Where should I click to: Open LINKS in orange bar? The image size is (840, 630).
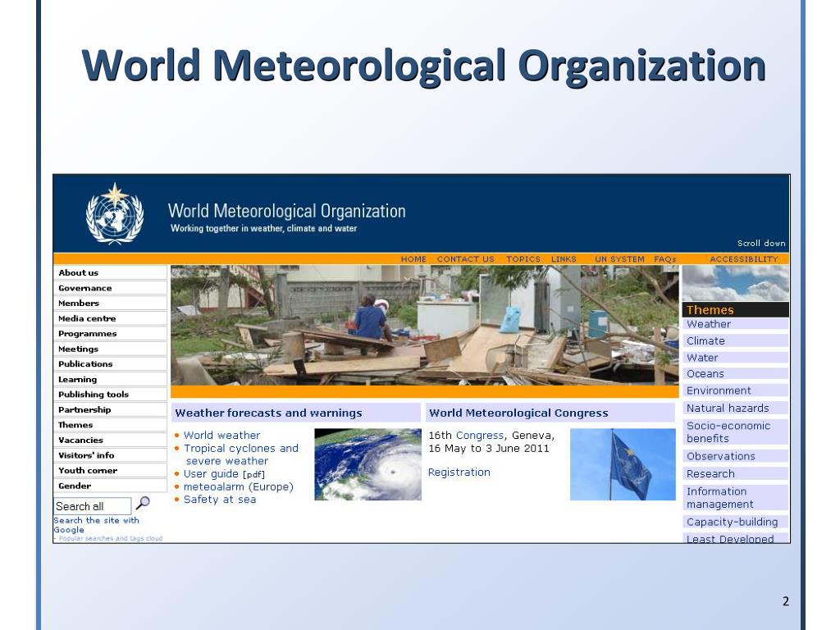tap(564, 259)
